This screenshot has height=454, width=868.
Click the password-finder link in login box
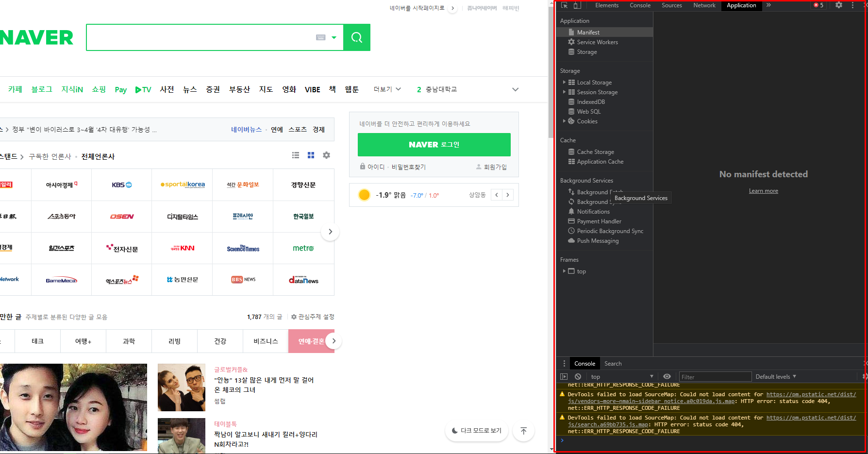[x=408, y=167]
